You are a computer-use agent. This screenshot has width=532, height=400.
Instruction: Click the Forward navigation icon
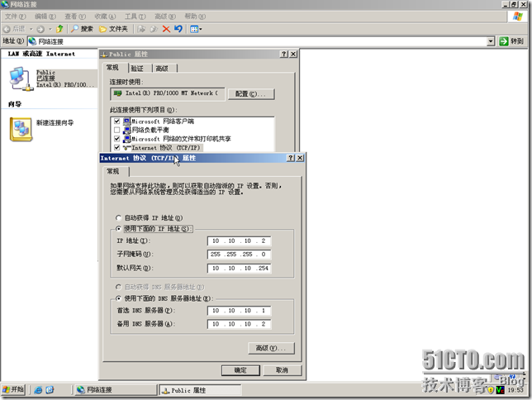point(40,29)
